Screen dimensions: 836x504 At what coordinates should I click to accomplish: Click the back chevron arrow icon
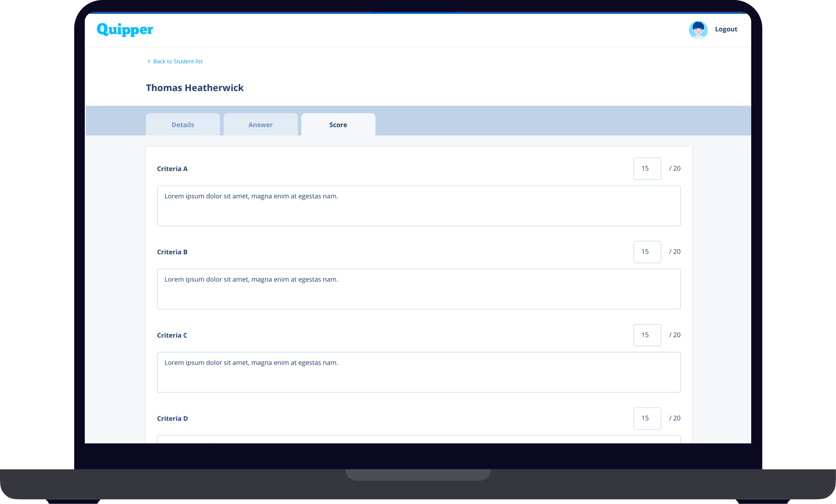pyautogui.click(x=149, y=62)
